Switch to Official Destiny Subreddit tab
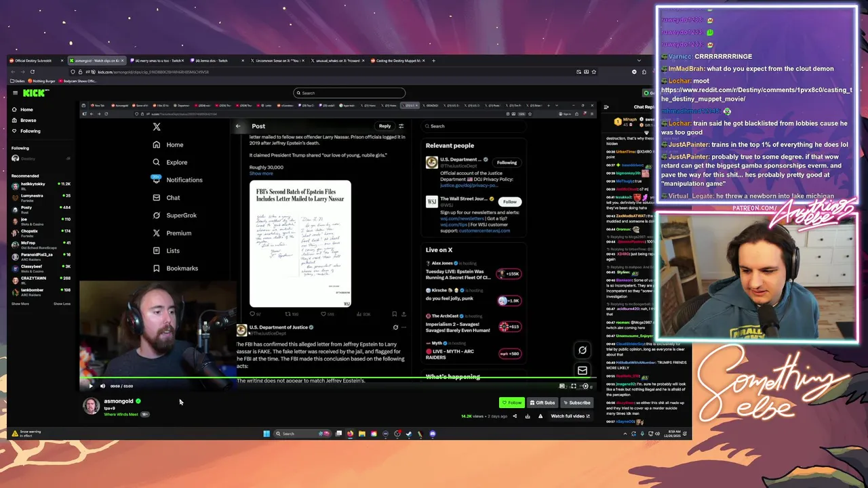The height and width of the screenshot is (488, 868). tap(37, 60)
